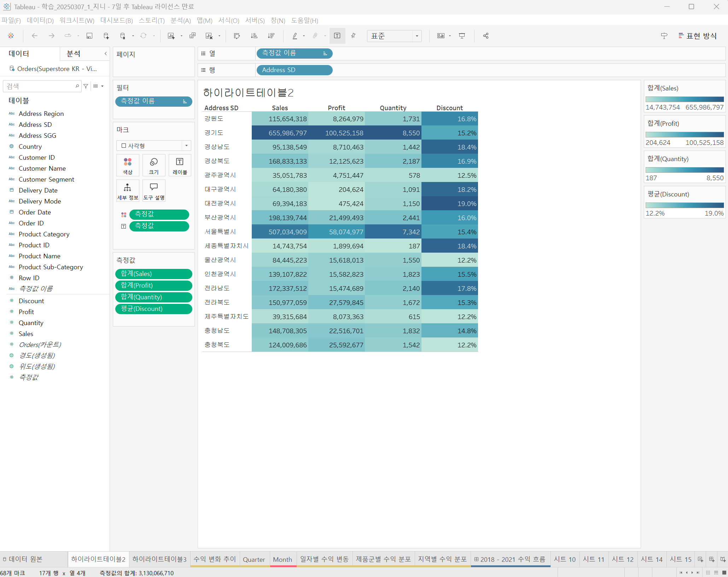Toggle the Show Me panel
The image size is (728, 577).
point(698,36)
